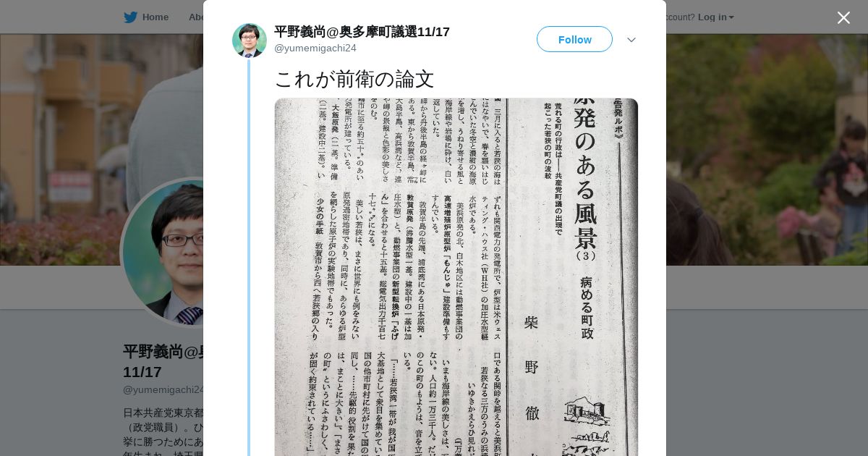Viewport: 868px width, 456px height.
Task: Click the @yumemigachi24 handle under the profile name
Action: 163,389
